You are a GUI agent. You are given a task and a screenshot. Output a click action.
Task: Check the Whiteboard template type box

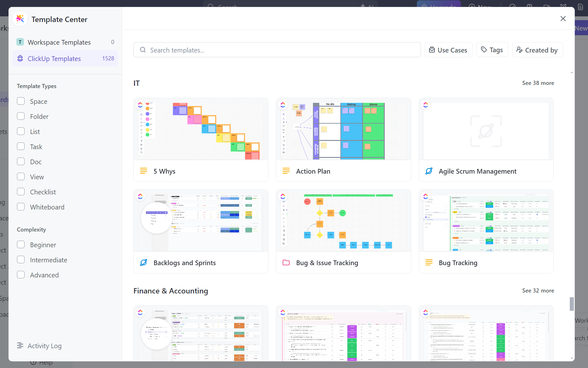coord(21,207)
